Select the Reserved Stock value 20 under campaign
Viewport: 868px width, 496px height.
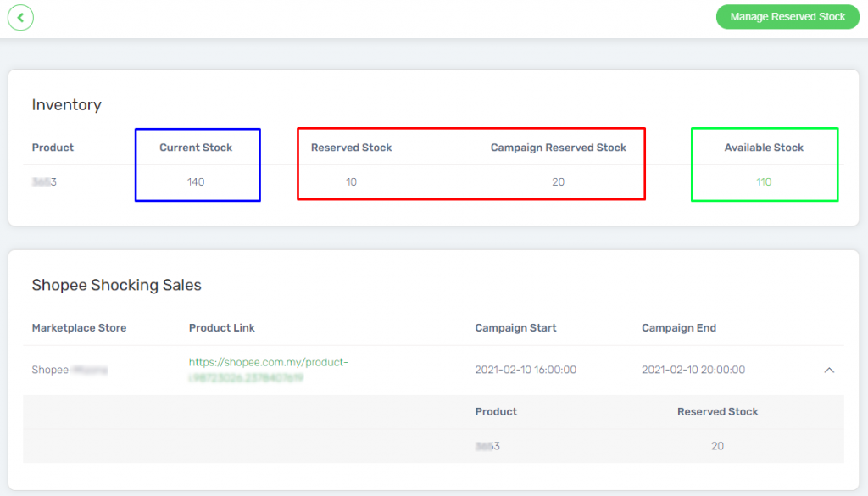pos(717,445)
